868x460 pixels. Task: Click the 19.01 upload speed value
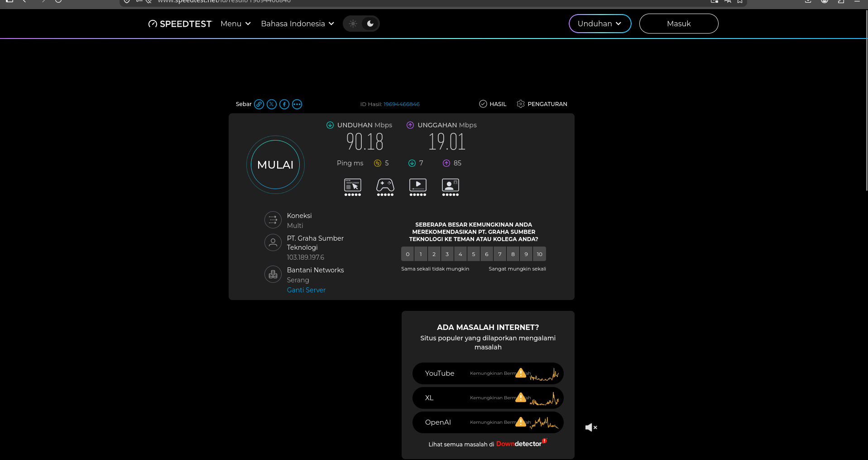pos(447,142)
